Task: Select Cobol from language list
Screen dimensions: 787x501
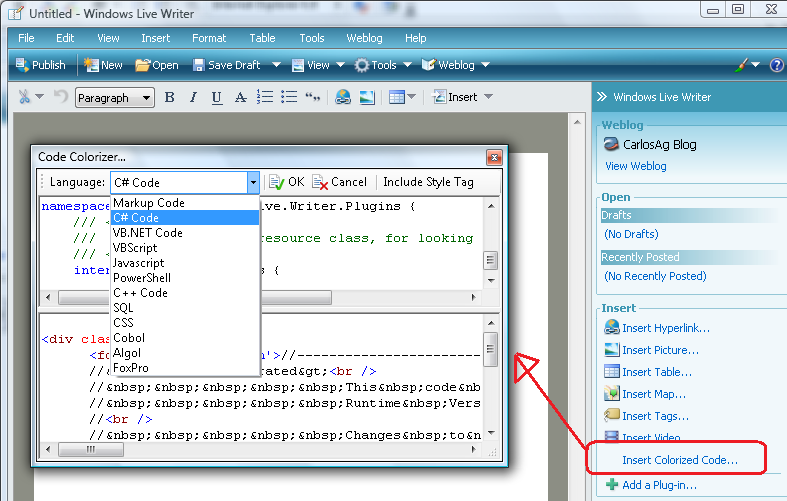Action: point(185,338)
